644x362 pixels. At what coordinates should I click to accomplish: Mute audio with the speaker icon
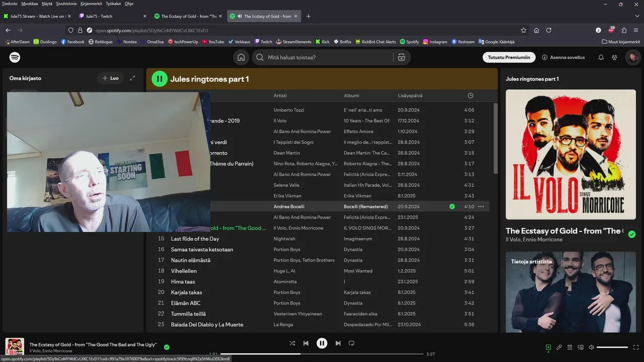pyautogui.click(x=591, y=347)
